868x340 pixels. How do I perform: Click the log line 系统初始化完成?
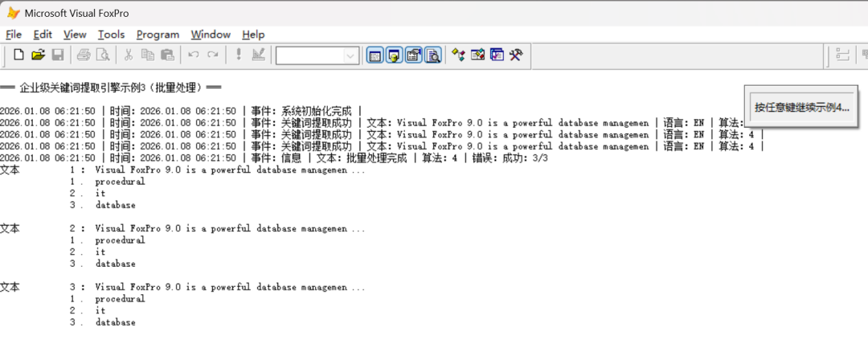(x=316, y=111)
